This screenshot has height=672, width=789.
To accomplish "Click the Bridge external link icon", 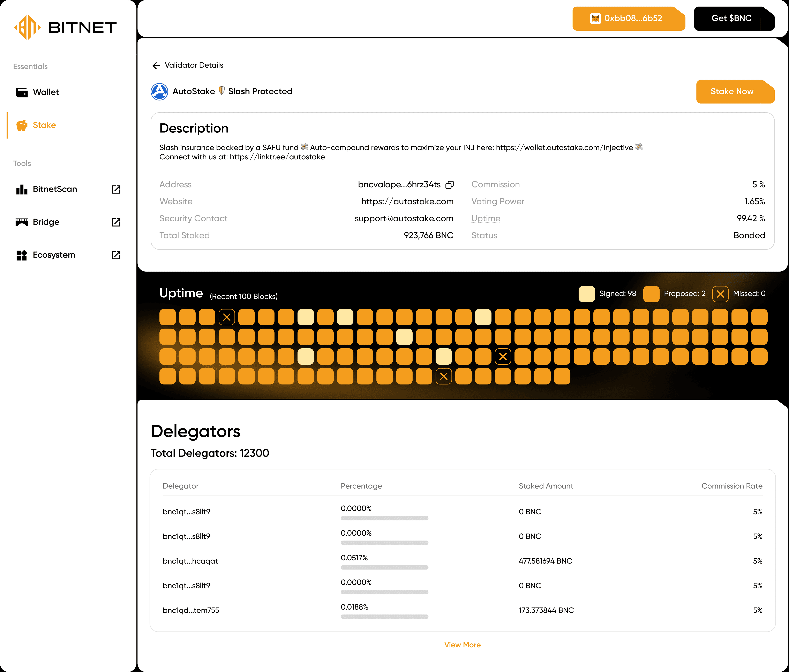I will (x=116, y=222).
